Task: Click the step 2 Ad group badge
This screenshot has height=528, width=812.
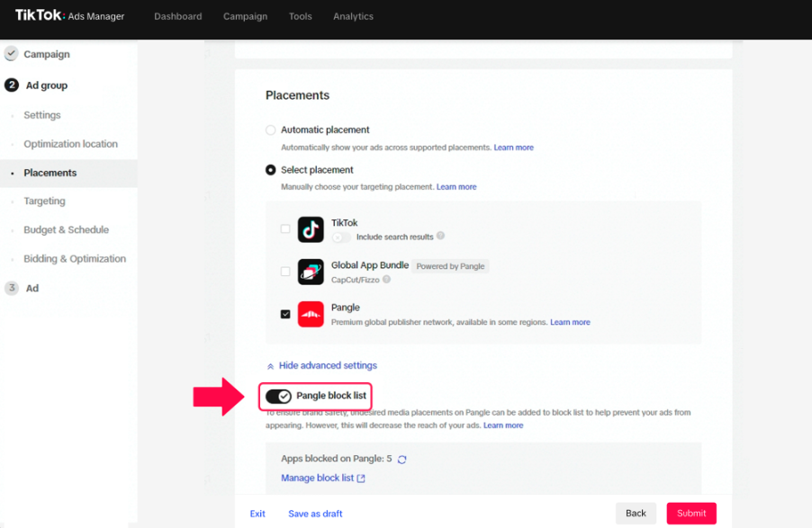Action: click(x=12, y=85)
